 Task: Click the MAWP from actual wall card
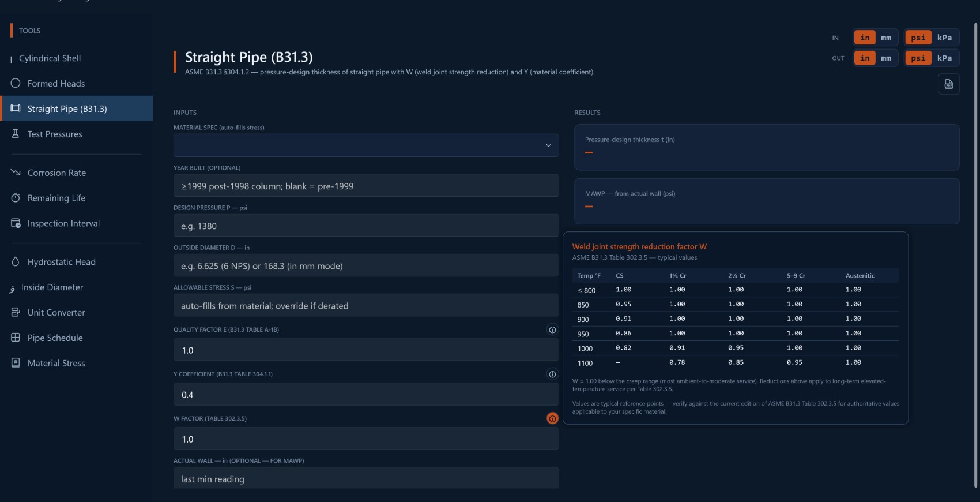point(767,201)
